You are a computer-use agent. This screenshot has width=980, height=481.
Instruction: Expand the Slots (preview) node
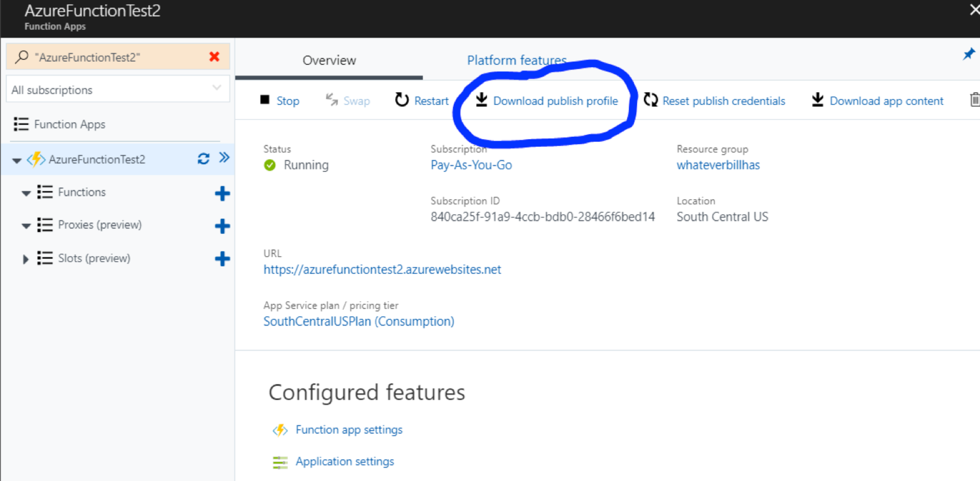point(26,259)
